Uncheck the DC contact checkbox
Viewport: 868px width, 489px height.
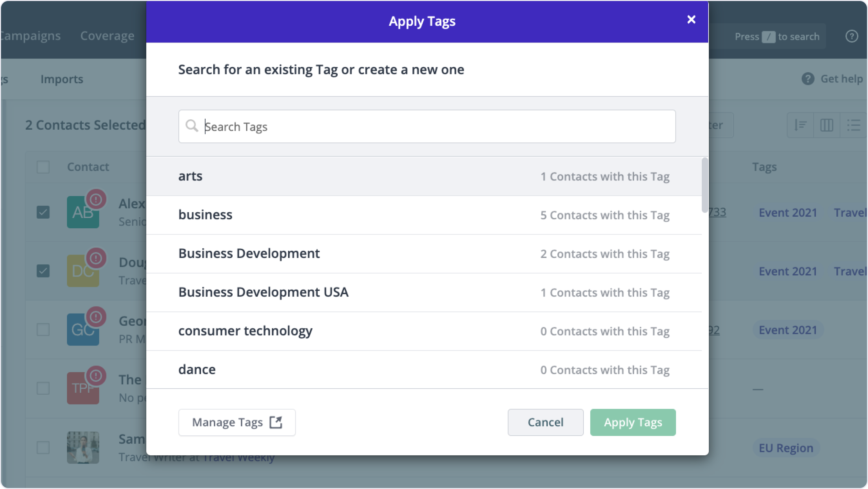click(43, 271)
